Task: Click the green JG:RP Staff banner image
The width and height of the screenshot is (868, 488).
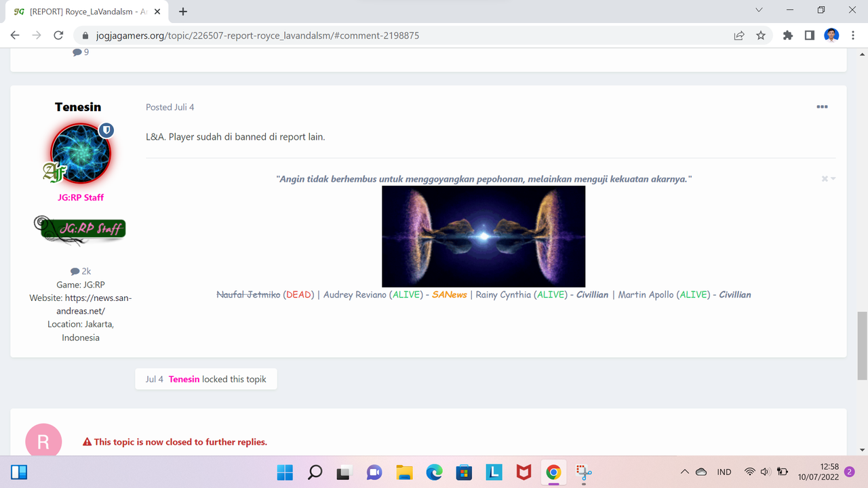Action: click(x=81, y=229)
